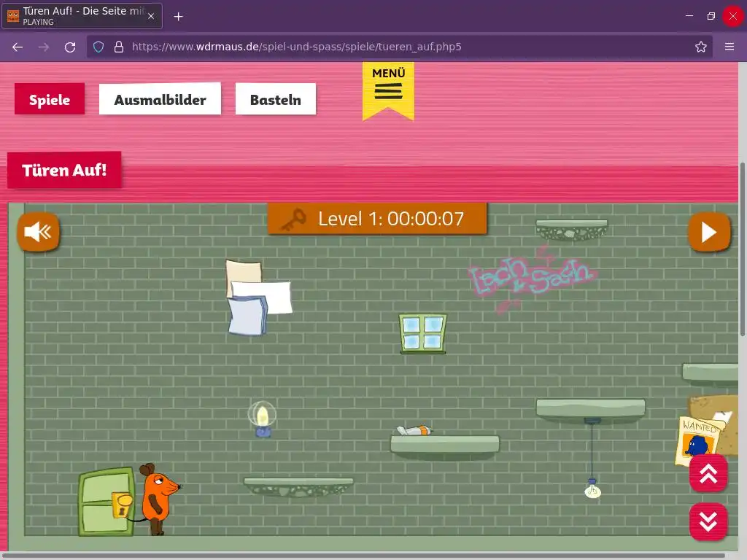The image size is (747, 560).
Task: Open the Firefox hamburger menu
Action: tap(729, 47)
